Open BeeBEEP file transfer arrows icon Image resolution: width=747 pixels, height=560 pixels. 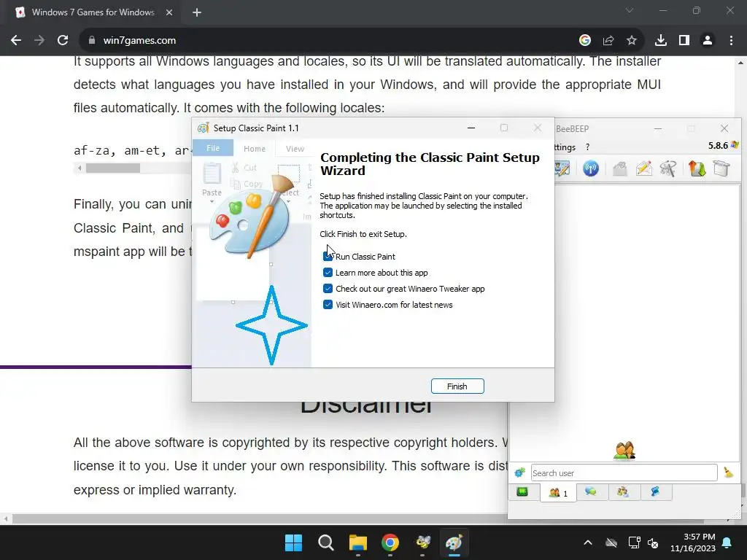tap(697, 168)
